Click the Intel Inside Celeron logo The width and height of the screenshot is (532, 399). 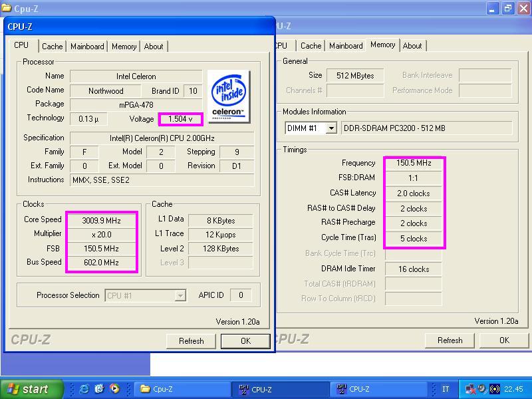tap(229, 96)
